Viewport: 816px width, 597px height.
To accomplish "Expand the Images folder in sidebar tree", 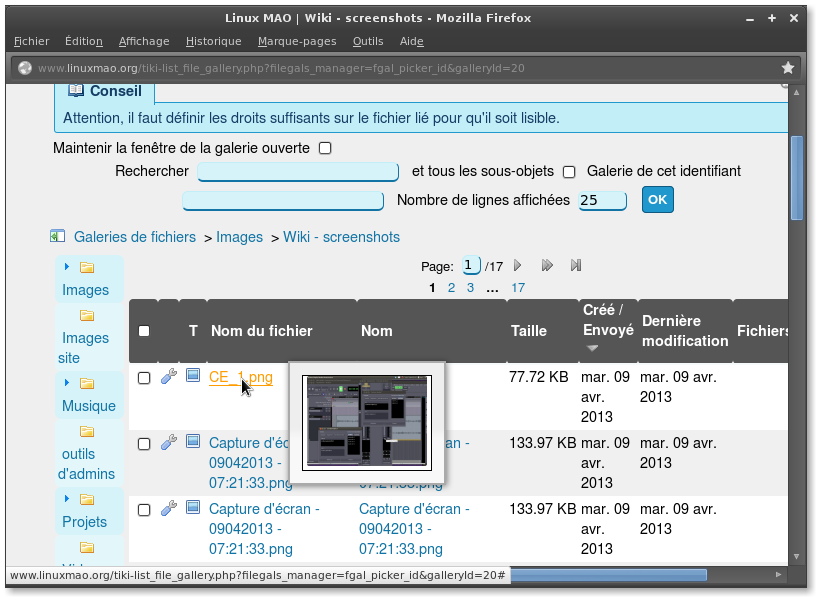I will 67,267.
